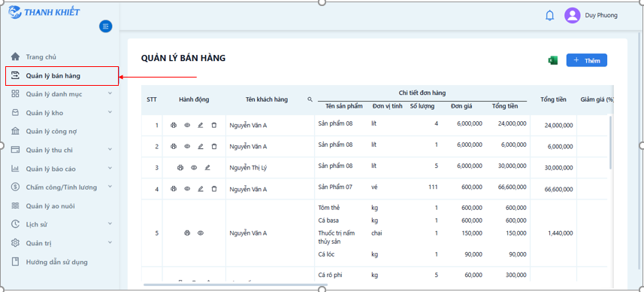
Task: View Nguyễn Thị Lý's order details
Action: pos(194,167)
